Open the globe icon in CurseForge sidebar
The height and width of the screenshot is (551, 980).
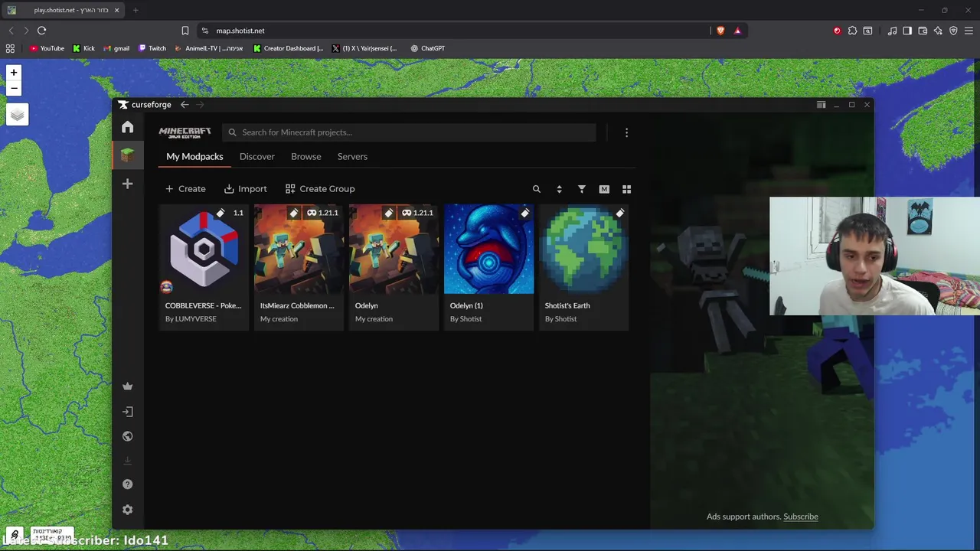pos(127,436)
